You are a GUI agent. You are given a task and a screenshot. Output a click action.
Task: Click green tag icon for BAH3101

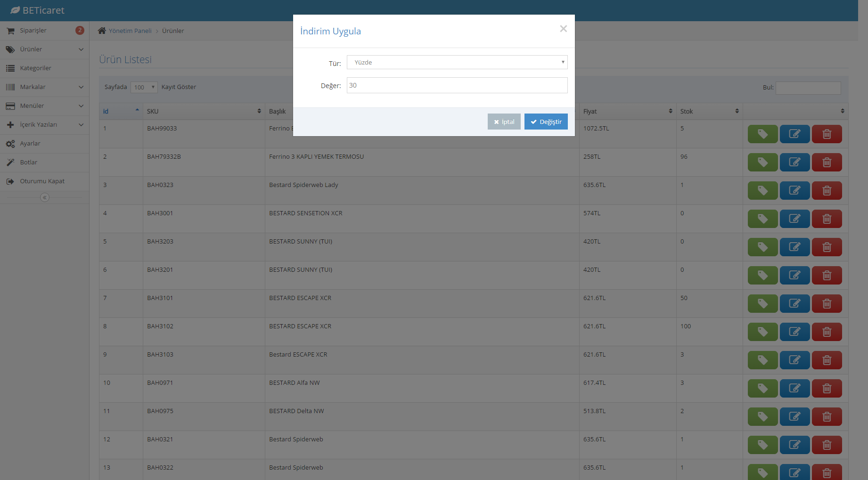tap(762, 304)
